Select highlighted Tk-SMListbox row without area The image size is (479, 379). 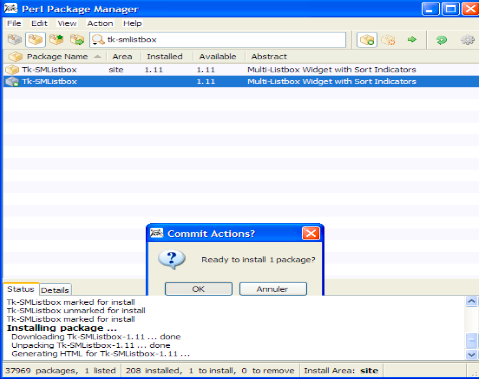(241, 81)
